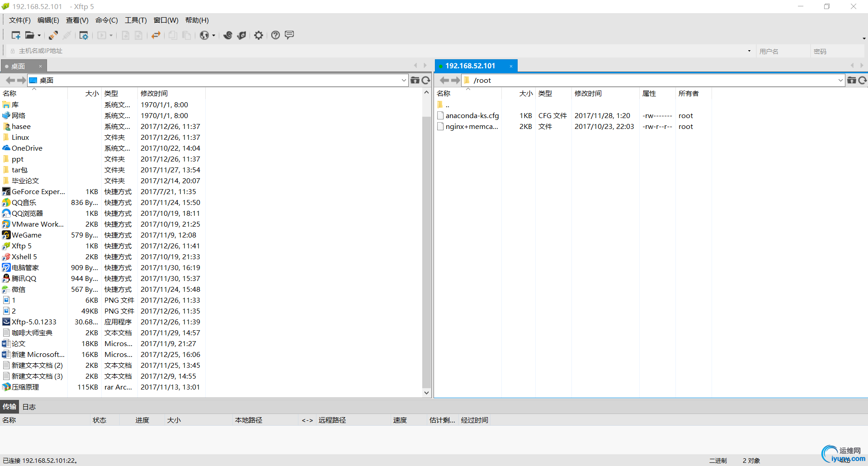Open Options with the gear icon

(x=259, y=35)
